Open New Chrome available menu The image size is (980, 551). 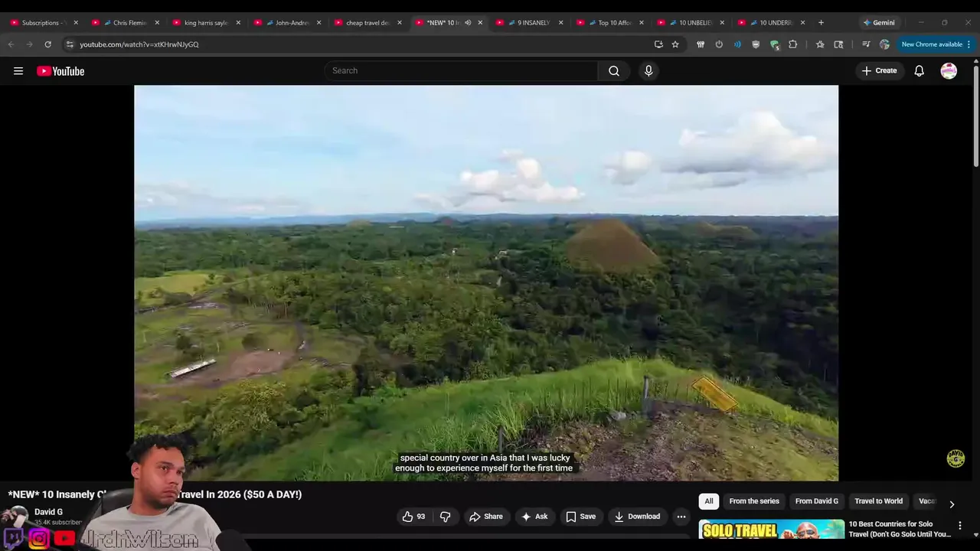pos(936,44)
